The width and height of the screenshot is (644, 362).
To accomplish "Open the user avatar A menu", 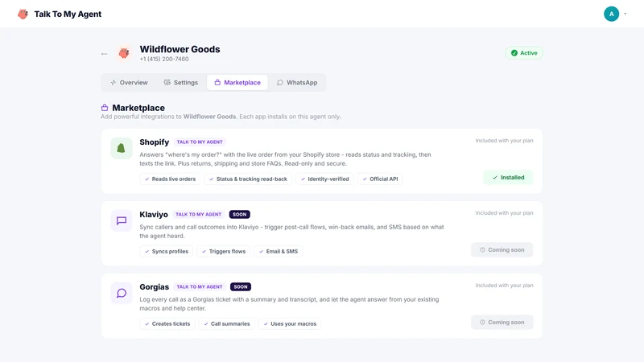I will 611,14.
